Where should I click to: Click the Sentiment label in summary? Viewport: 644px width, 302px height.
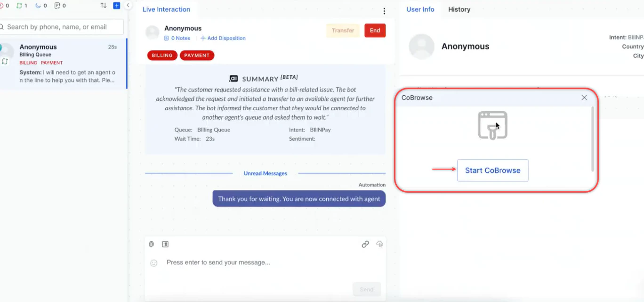point(302,139)
